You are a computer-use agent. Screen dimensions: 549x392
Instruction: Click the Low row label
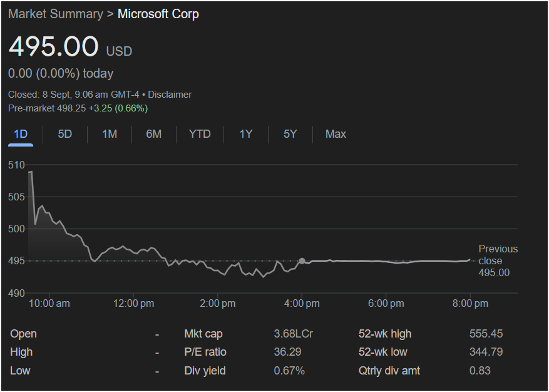[x=20, y=371]
